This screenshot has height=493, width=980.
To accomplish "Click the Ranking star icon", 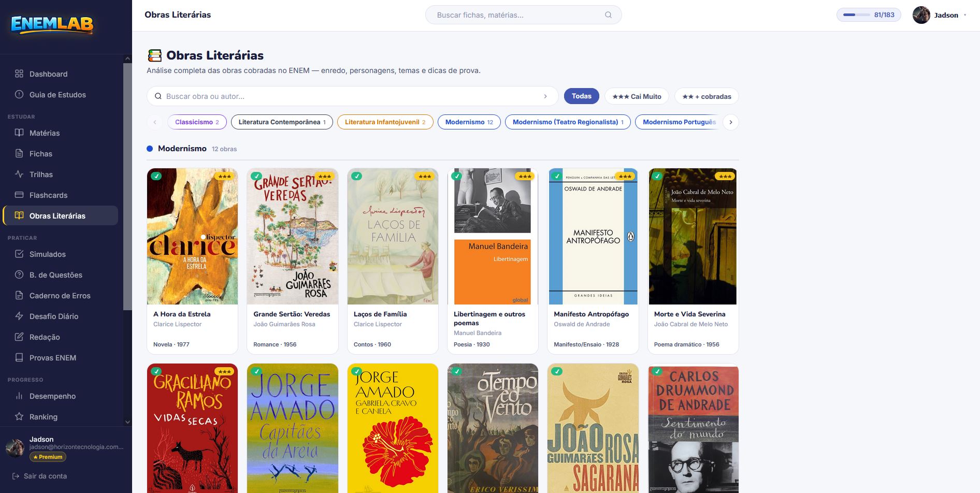I will pyautogui.click(x=19, y=416).
